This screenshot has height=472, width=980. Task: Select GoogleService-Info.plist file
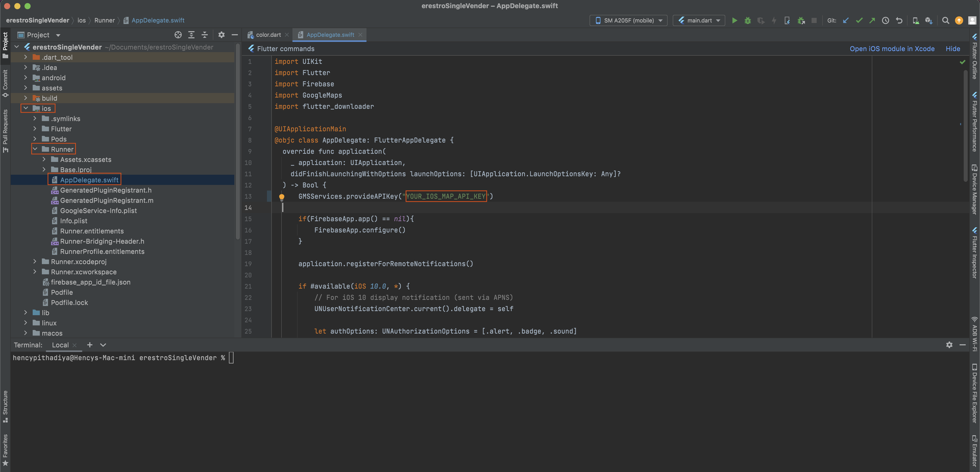coord(98,210)
